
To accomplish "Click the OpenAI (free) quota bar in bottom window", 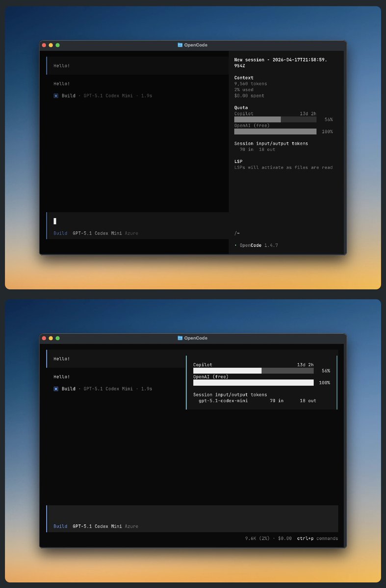I will 253,383.
